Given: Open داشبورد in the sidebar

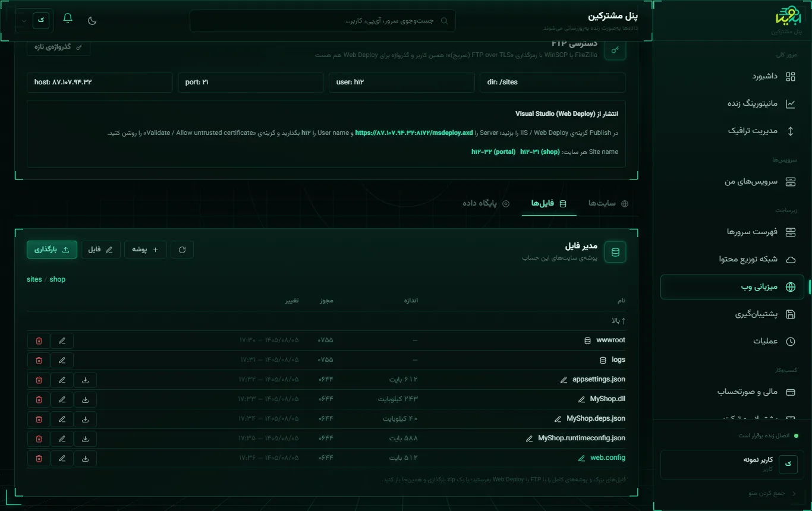Looking at the screenshot, I should click(732, 76).
